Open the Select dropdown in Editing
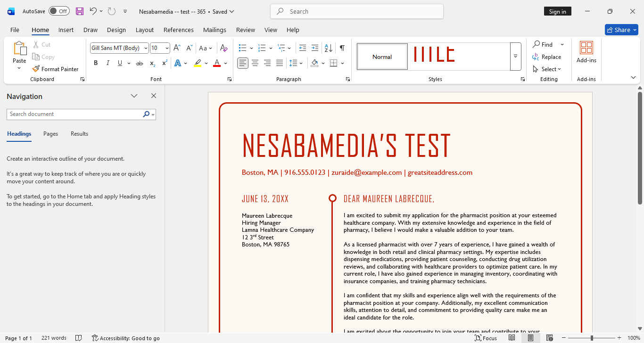Image resolution: width=644 pixels, height=343 pixels. [x=548, y=69]
